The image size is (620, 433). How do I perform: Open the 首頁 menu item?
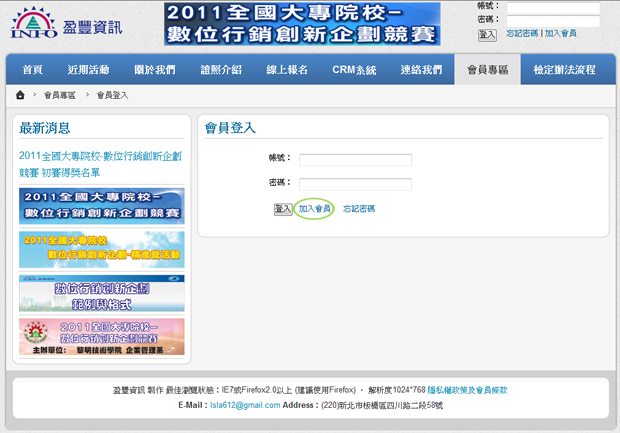tap(33, 70)
